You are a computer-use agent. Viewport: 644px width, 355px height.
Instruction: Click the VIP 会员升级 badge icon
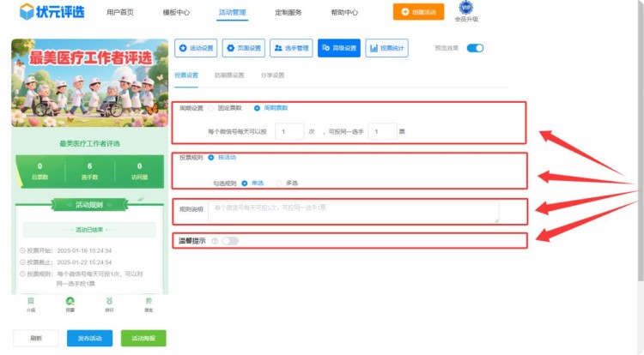point(466,8)
